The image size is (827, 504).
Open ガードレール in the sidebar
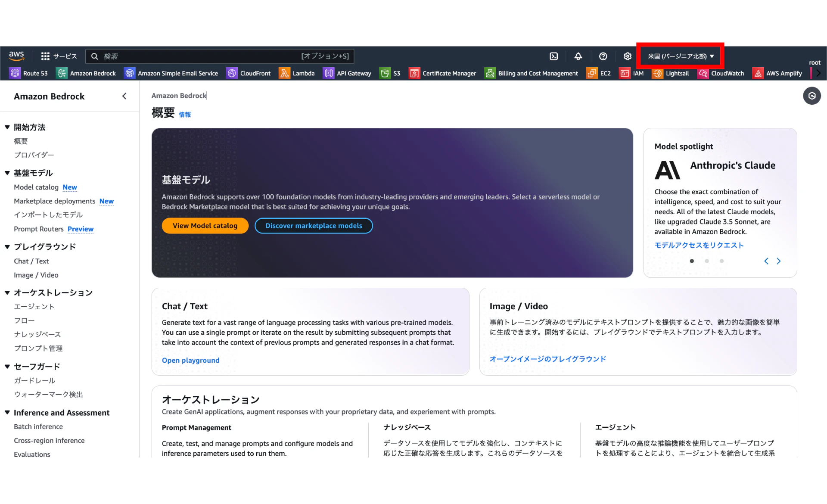click(34, 381)
